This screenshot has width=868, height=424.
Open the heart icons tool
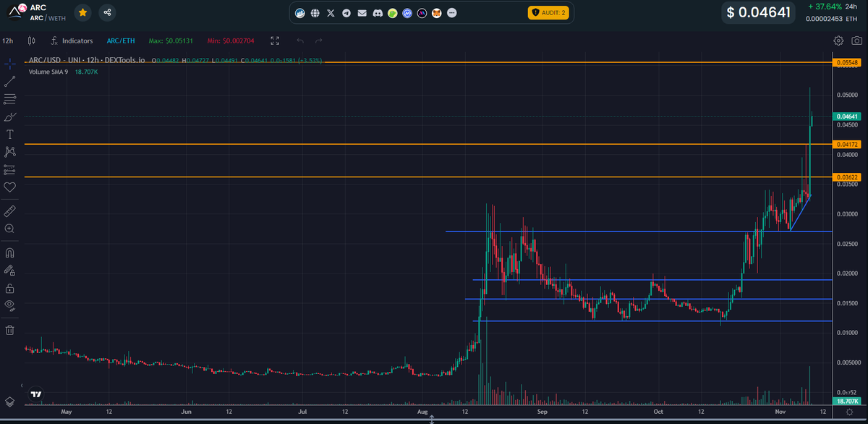[10, 187]
